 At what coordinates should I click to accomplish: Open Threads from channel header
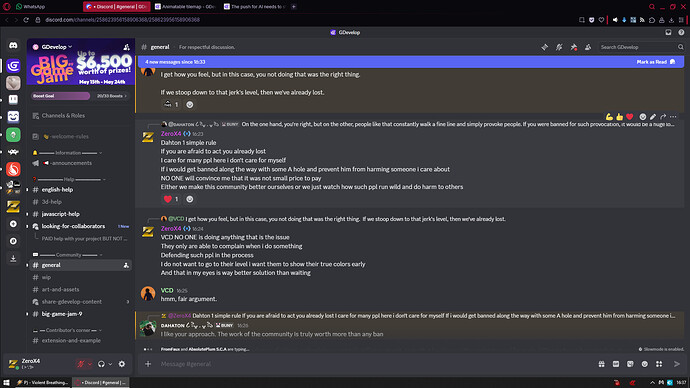[544, 47]
